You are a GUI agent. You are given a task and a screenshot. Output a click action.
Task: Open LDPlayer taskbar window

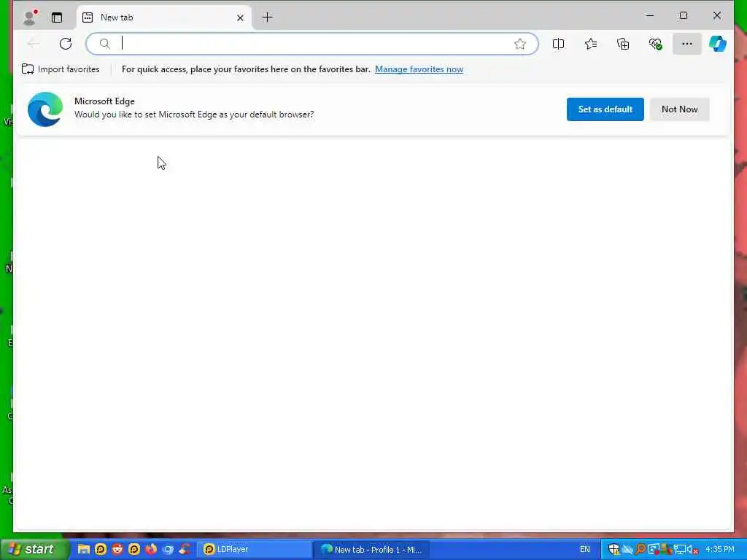[x=253, y=550]
